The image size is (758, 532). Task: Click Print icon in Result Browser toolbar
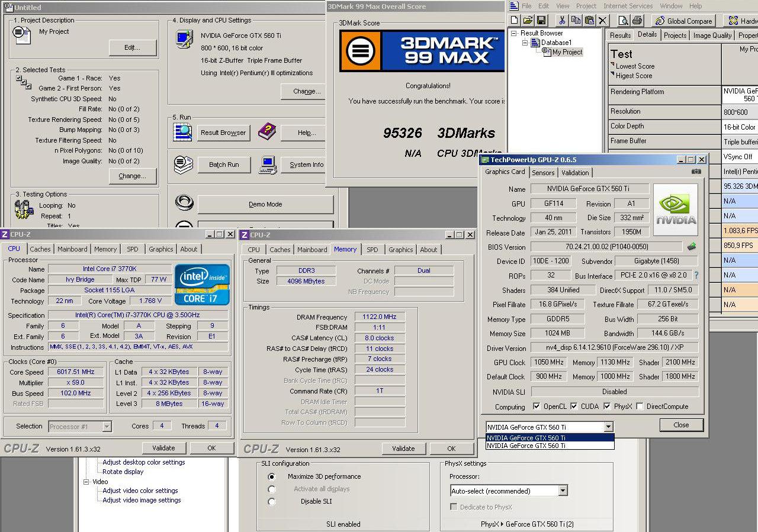[638, 21]
